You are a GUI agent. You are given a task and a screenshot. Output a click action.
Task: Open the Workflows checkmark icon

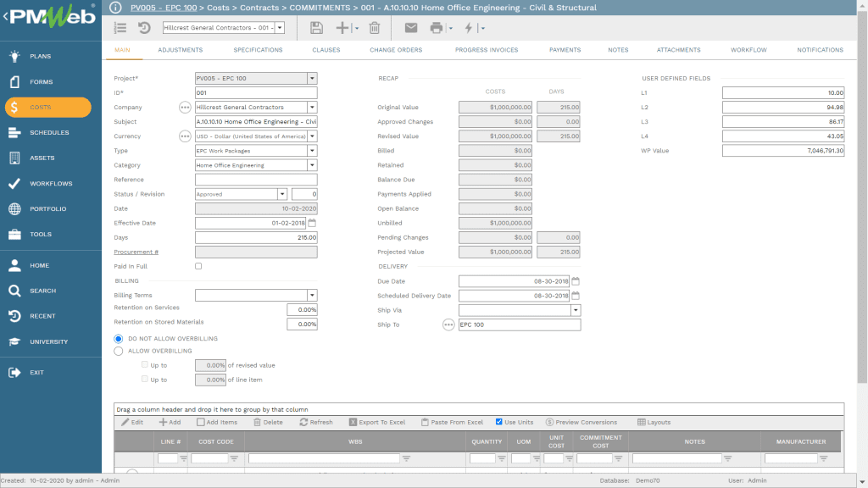(15, 183)
